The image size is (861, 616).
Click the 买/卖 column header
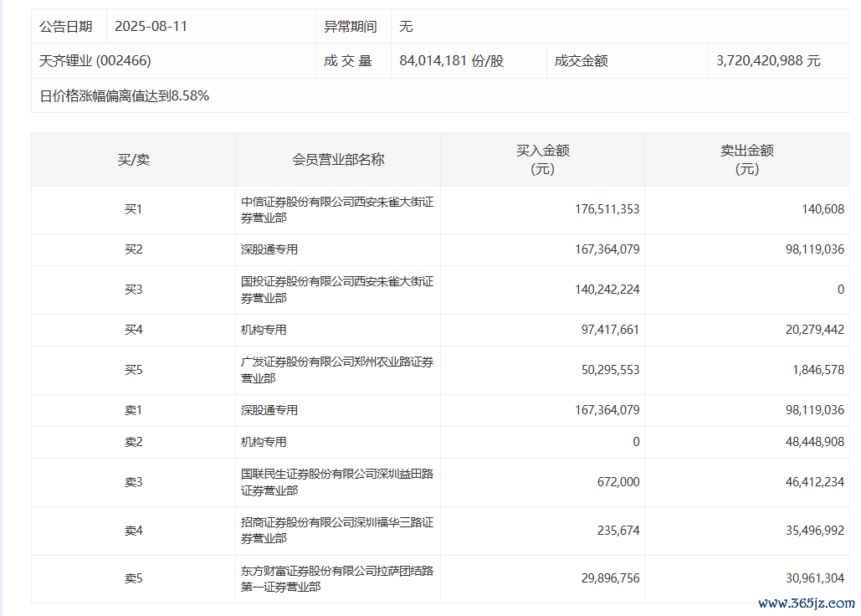point(133,159)
